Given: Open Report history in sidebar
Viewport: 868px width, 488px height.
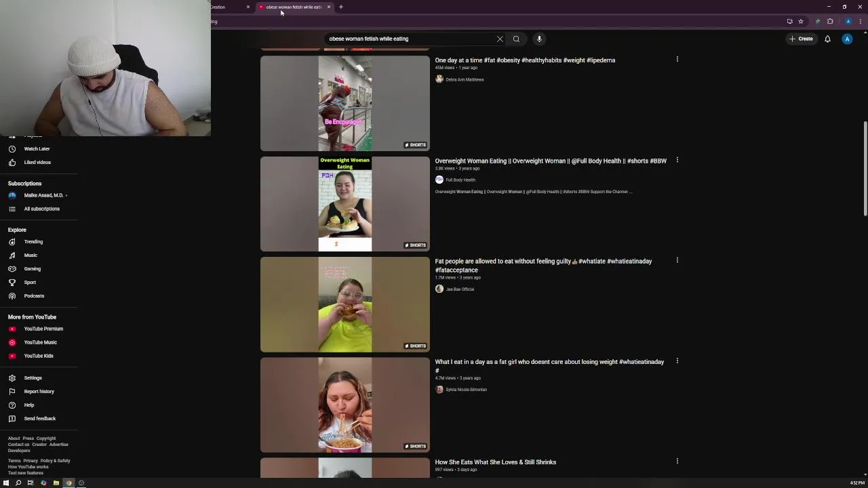Looking at the screenshot, I should click(39, 392).
